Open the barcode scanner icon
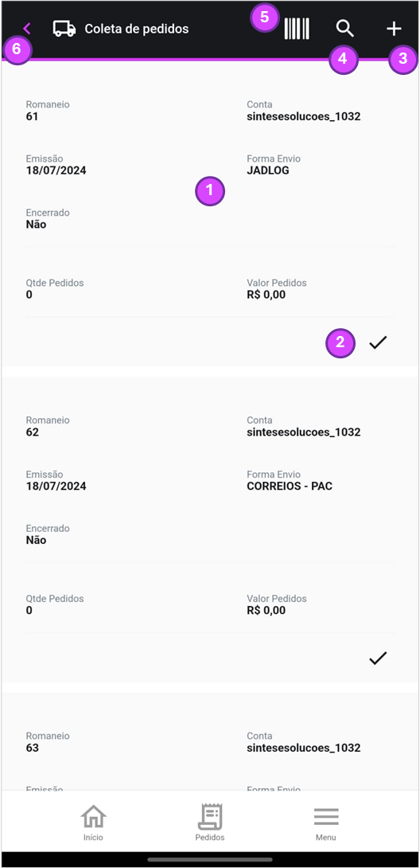 [297, 29]
